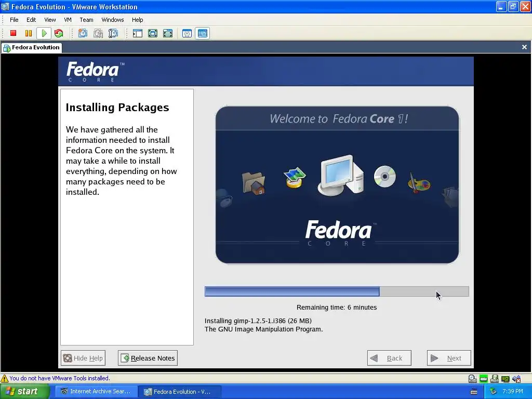Click the Reset VM circular arrows icon

(59, 33)
